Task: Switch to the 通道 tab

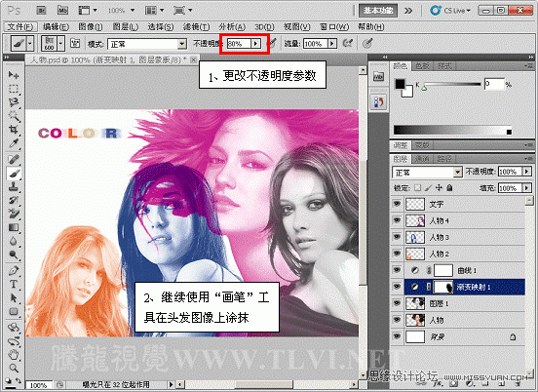Action: click(x=422, y=159)
